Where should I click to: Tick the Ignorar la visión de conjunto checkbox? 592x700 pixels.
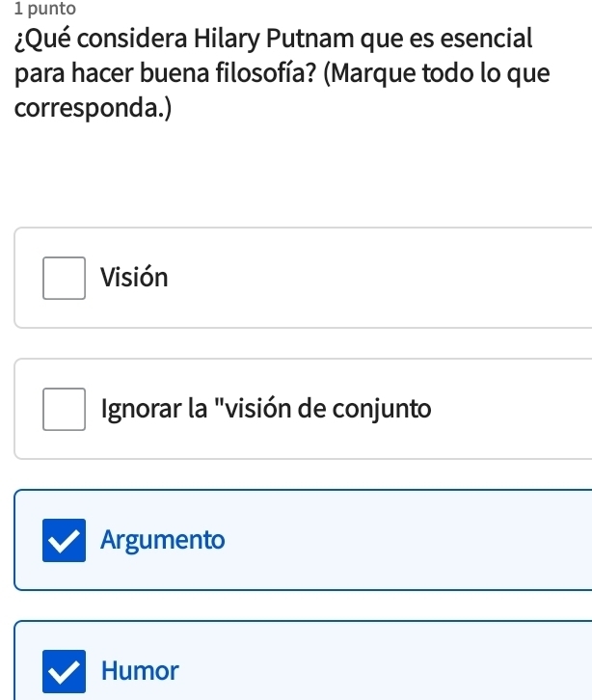[63, 409]
